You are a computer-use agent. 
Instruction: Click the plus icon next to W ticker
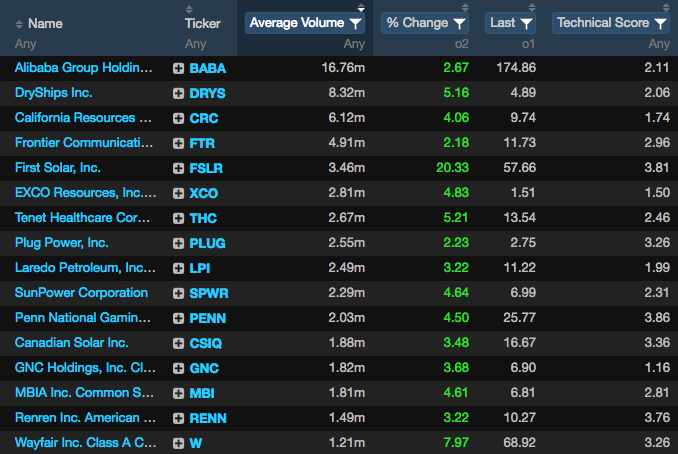(178, 443)
